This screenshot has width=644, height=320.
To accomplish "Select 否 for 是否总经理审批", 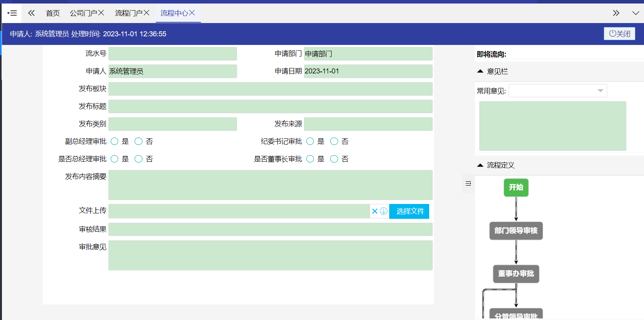I will click(x=139, y=159).
